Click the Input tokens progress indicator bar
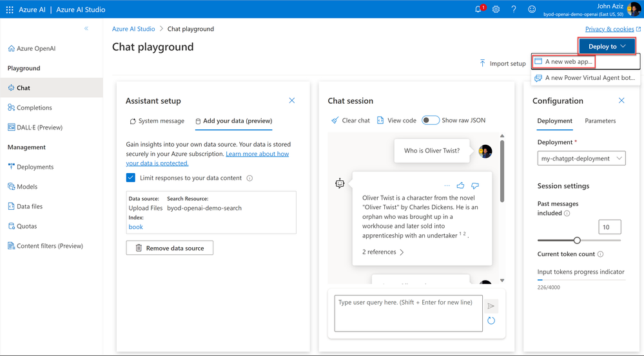Viewport: 644px width, 356px height. [x=581, y=279]
